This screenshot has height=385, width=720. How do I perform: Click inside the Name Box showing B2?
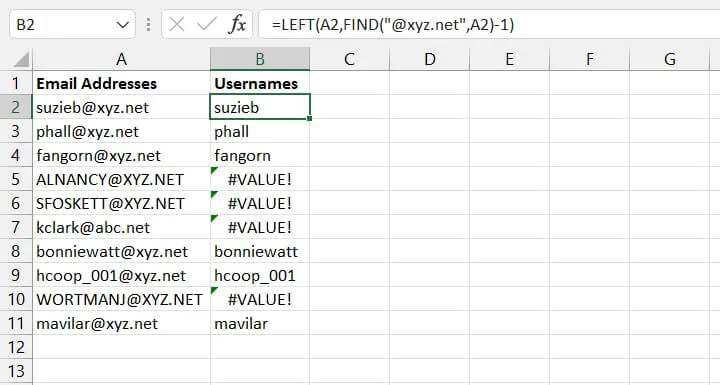pyautogui.click(x=62, y=24)
